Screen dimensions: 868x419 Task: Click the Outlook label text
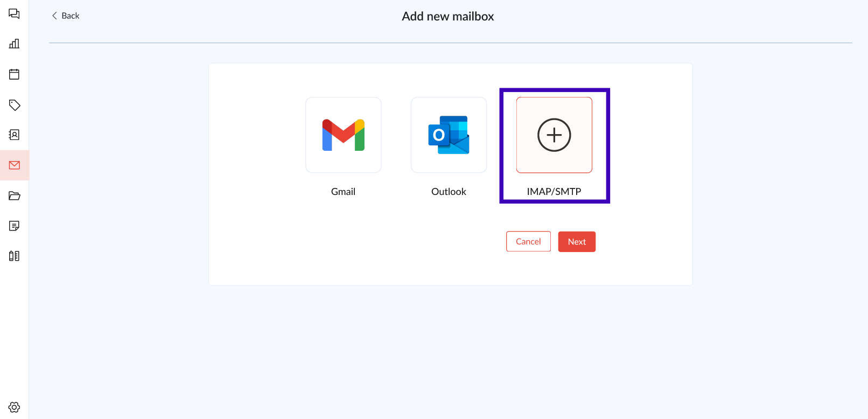coord(449,192)
